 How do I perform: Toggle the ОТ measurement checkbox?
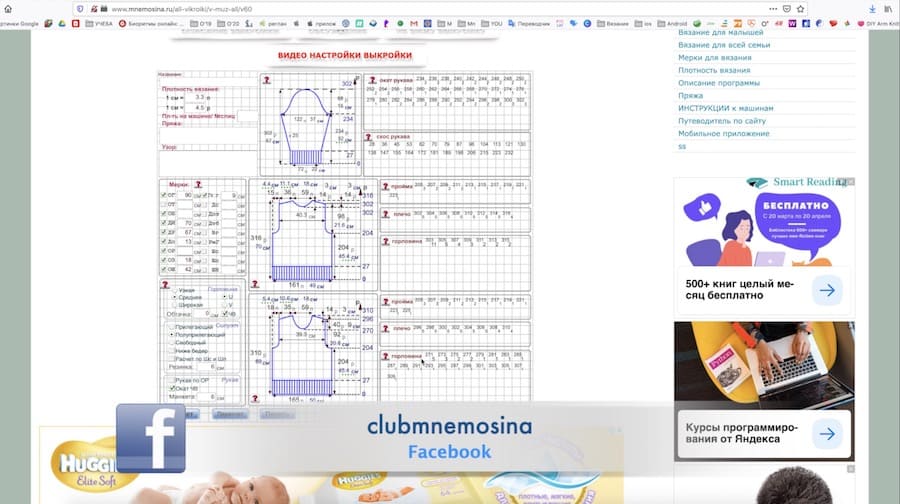(164, 204)
